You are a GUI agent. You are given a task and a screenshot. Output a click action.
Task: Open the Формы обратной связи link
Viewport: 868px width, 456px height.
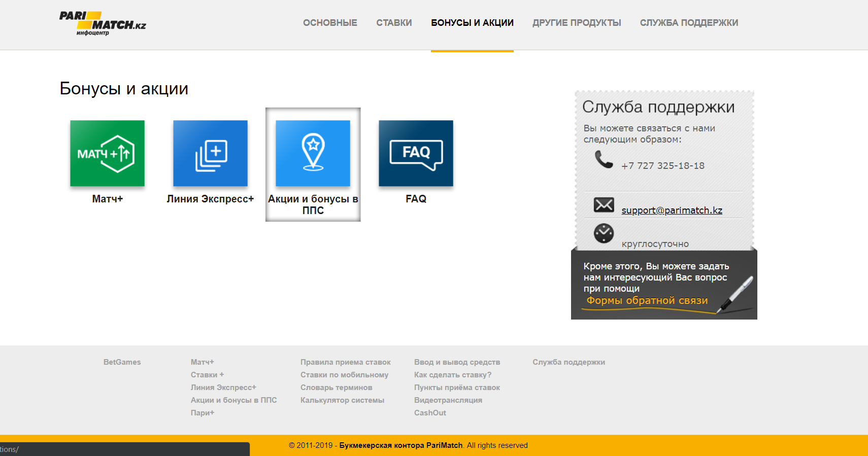pyautogui.click(x=647, y=300)
